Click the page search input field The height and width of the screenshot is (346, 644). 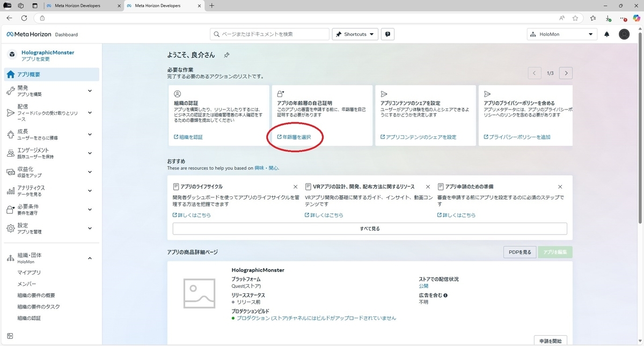[x=269, y=34]
